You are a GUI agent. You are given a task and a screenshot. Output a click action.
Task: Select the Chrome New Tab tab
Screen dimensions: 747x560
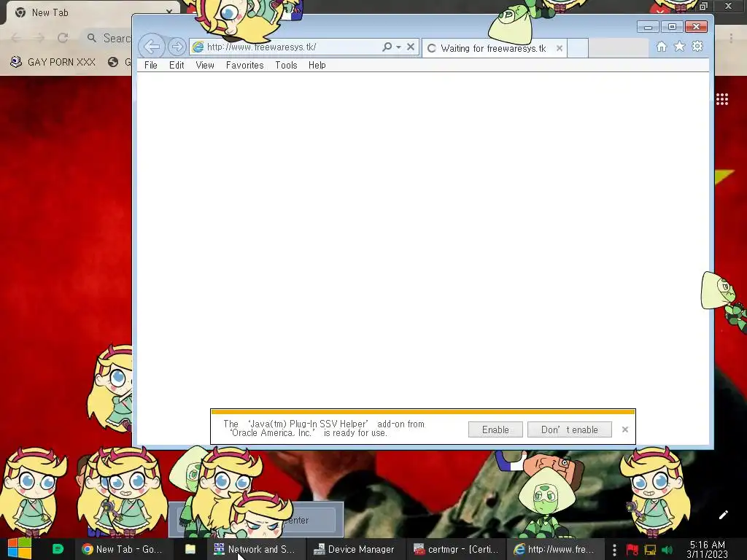click(x=90, y=12)
